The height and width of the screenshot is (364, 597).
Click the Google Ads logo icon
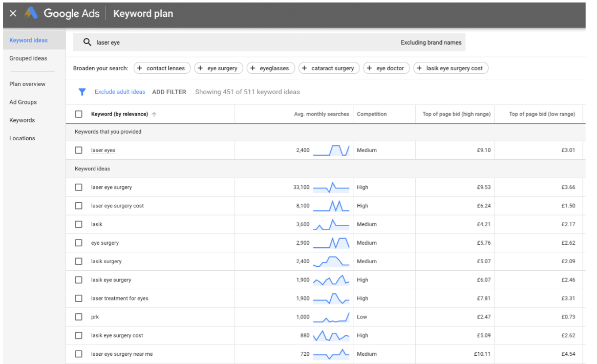pyautogui.click(x=31, y=14)
